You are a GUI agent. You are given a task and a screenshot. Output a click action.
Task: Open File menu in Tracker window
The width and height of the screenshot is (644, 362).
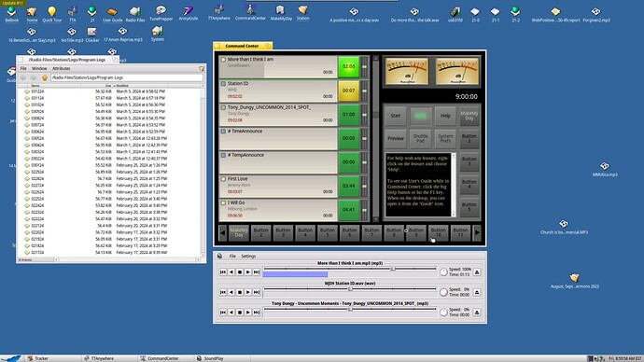pos(23,68)
